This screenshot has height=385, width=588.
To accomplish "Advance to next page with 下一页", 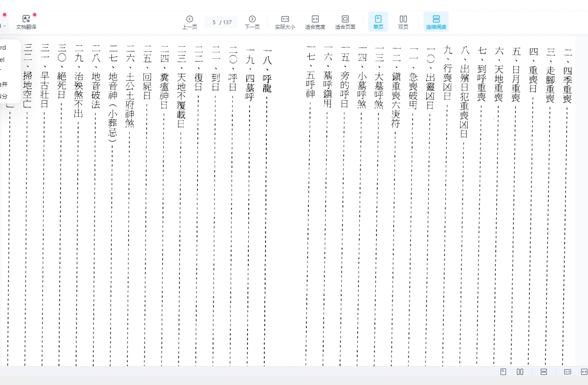I will point(252,22).
